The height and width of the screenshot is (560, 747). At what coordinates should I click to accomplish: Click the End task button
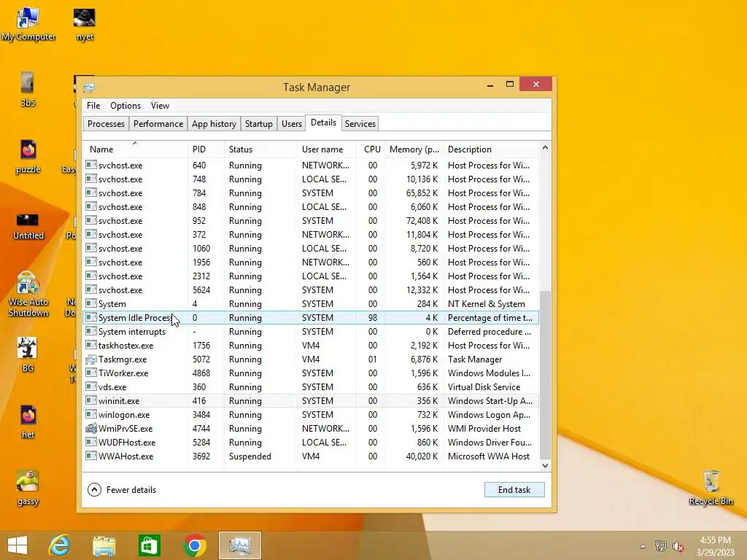point(514,490)
